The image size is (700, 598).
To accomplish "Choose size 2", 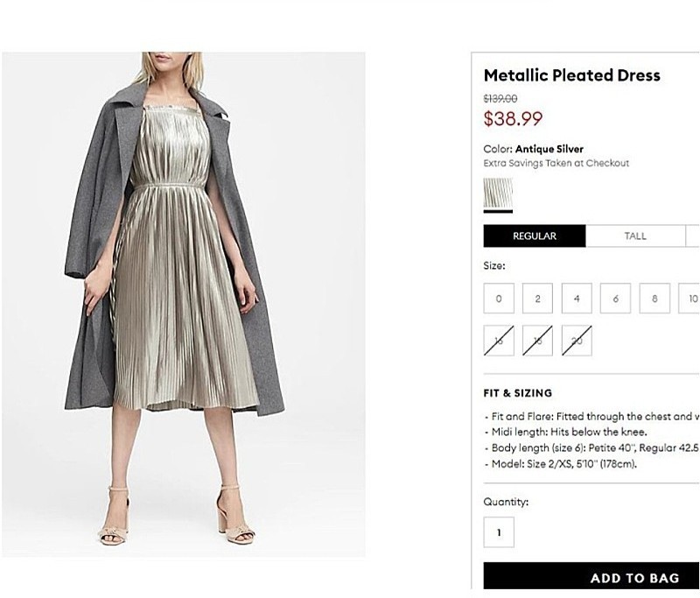I will point(537,299).
